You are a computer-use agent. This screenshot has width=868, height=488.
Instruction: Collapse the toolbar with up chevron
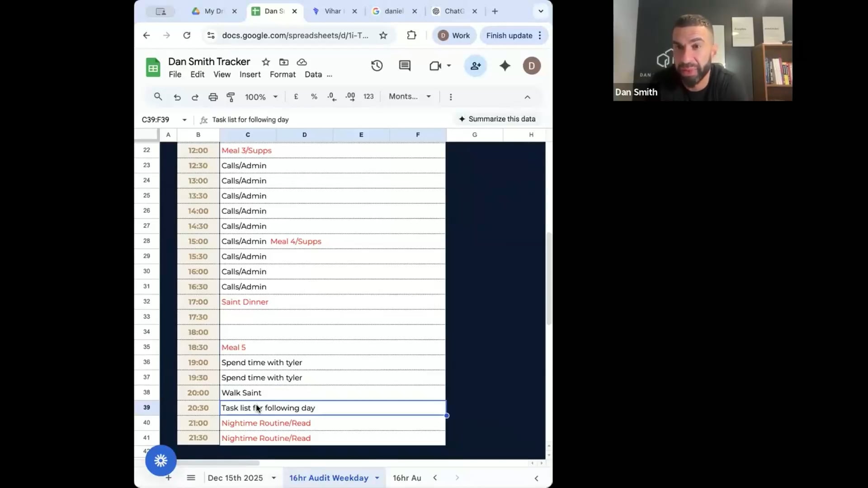(527, 97)
